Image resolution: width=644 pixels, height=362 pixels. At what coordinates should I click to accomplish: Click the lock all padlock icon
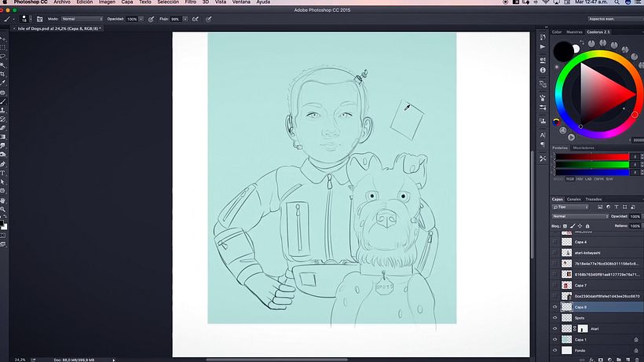[587, 225]
